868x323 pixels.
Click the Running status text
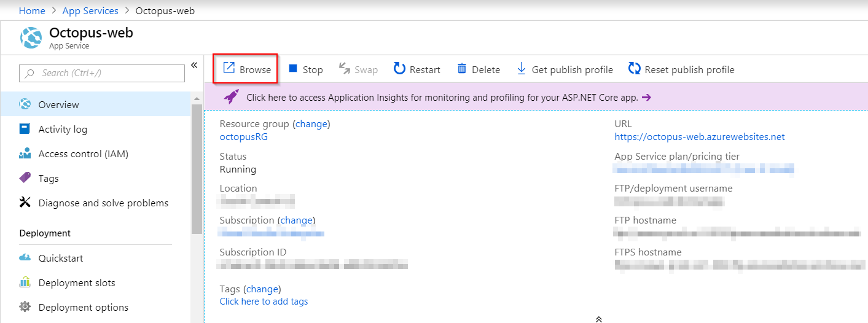[x=238, y=169]
